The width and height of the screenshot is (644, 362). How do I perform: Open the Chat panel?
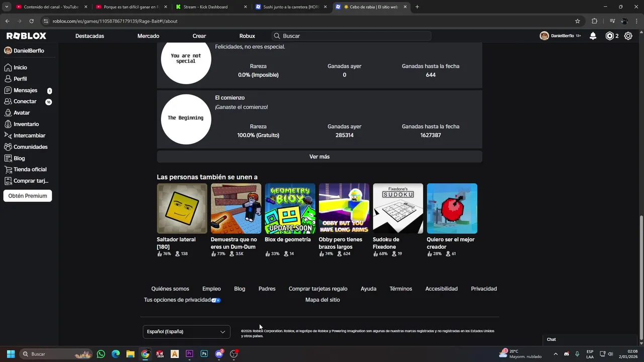[590, 339]
